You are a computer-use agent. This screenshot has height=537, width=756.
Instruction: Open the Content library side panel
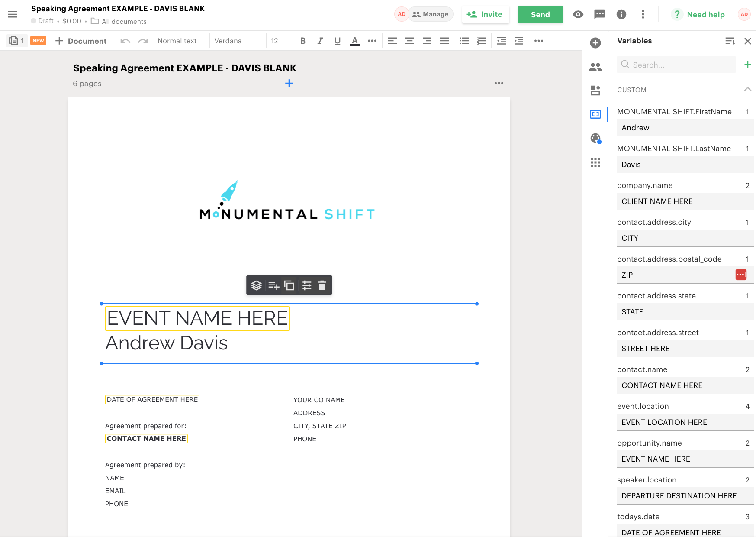(595, 91)
